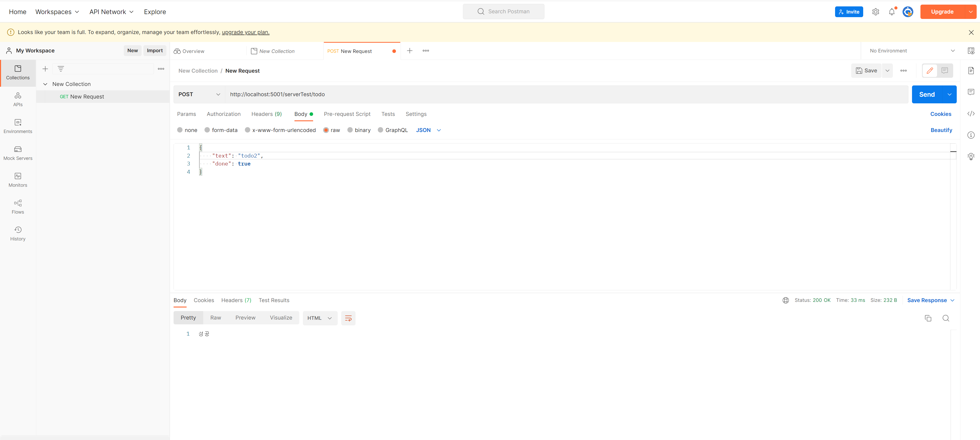
Task: Collapse the New Collection tree folder
Action: click(45, 84)
